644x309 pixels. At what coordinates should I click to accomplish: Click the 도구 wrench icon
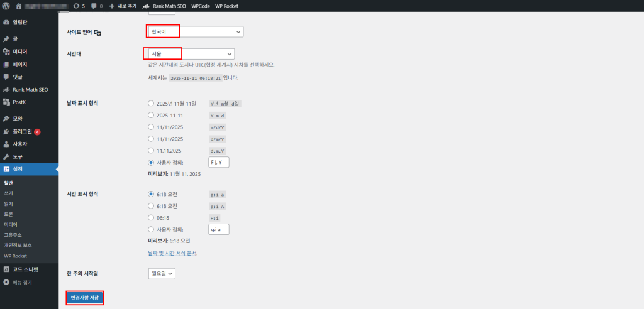[6, 157]
